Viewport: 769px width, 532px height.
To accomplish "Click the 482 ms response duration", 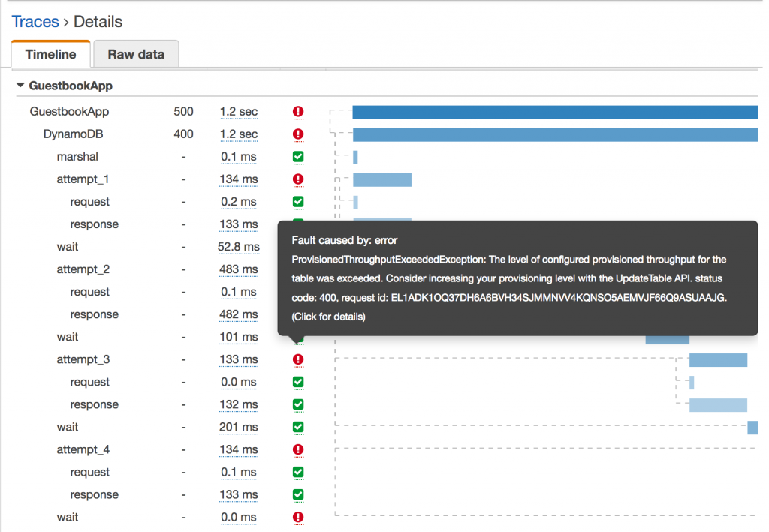I will coord(239,314).
